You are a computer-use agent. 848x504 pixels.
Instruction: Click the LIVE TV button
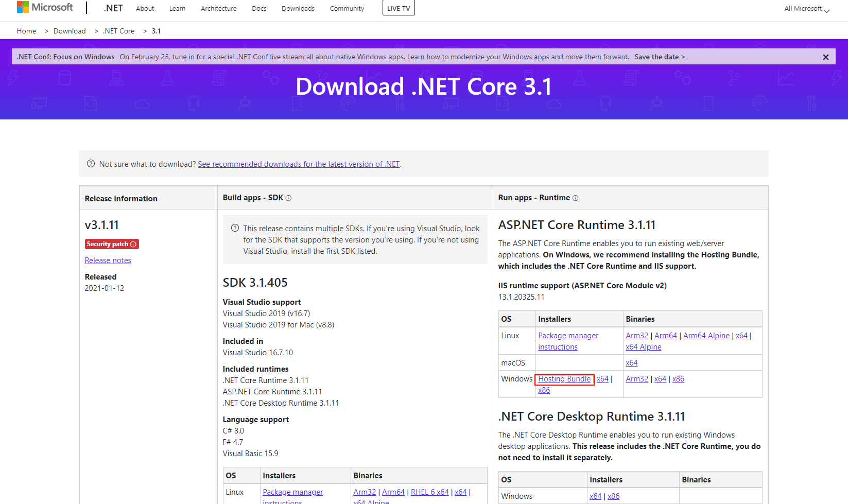399,8
